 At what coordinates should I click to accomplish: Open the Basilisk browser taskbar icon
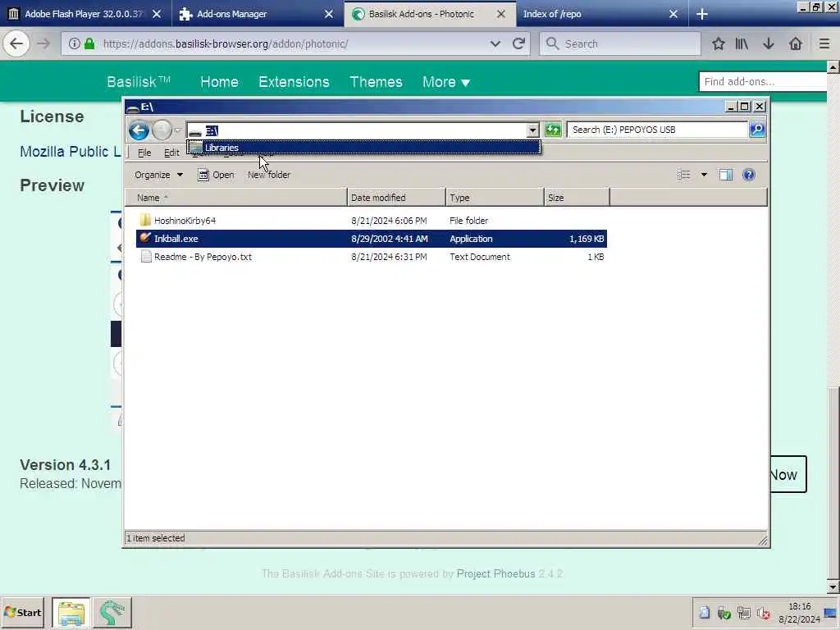112,612
